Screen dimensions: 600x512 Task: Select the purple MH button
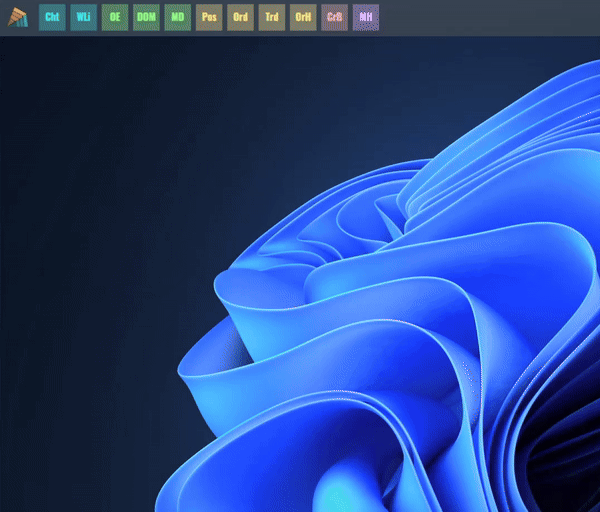tap(366, 17)
